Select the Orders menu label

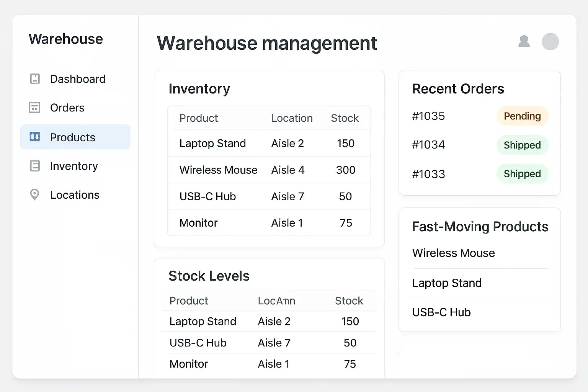tap(67, 108)
